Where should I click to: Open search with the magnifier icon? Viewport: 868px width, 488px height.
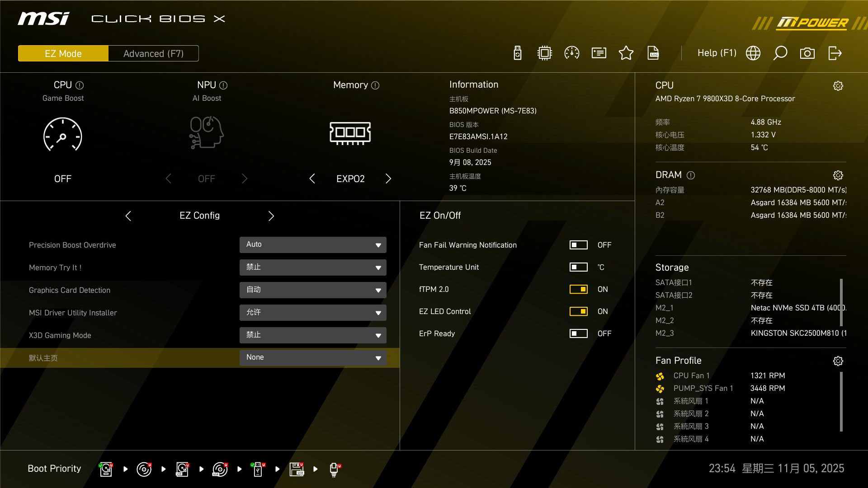coord(780,53)
